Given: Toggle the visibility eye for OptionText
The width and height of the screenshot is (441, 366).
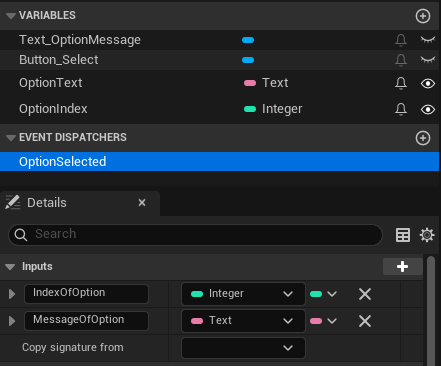Looking at the screenshot, I should pos(428,83).
